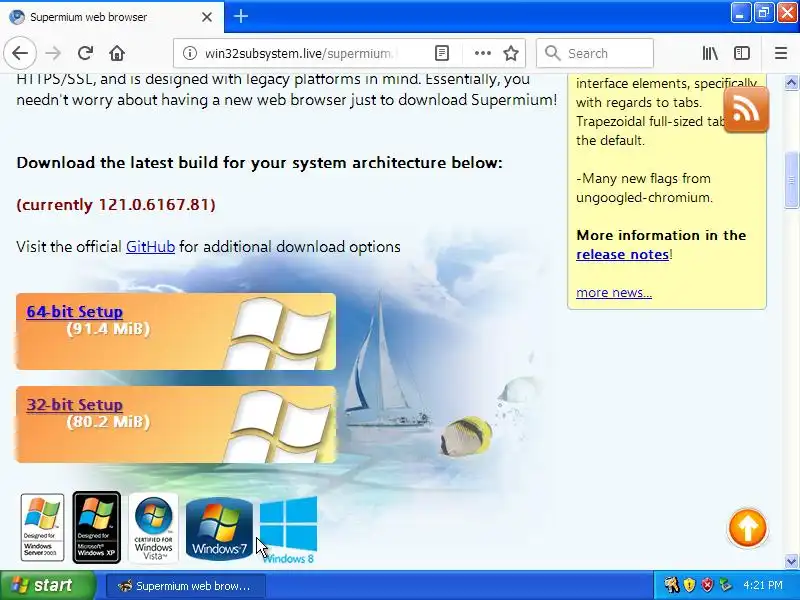Click the 80.2 MiB size label
The image size is (800, 600).
click(x=108, y=422)
